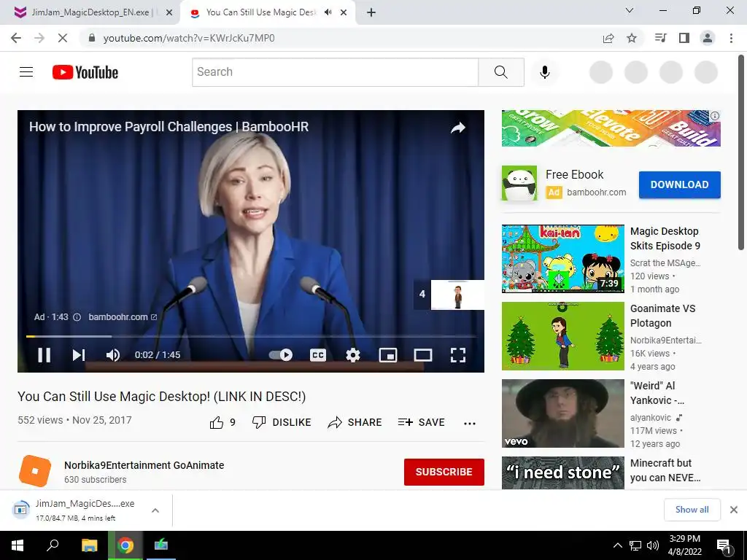
Task: Open video settings gear icon
Action: pyautogui.click(x=352, y=355)
